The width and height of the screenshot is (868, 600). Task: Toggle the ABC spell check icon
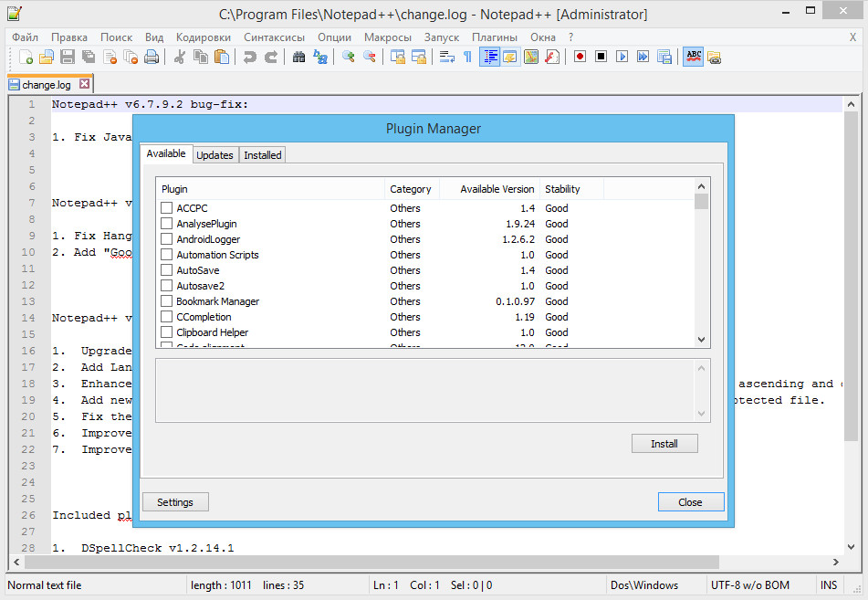click(x=693, y=57)
